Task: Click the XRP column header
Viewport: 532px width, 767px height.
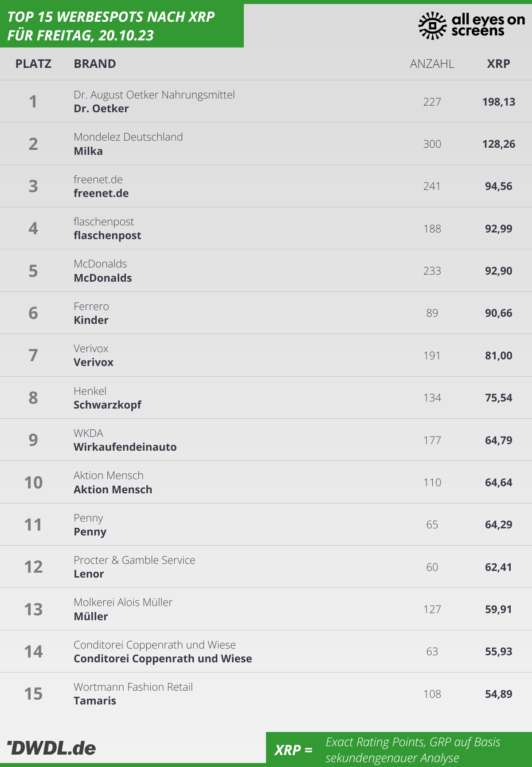Action: tap(498, 64)
